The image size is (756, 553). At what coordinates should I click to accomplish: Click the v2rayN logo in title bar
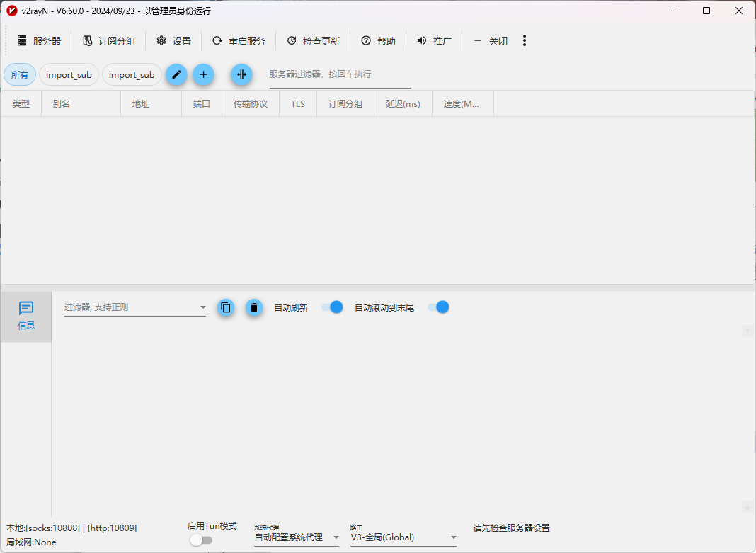click(x=12, y=11)
